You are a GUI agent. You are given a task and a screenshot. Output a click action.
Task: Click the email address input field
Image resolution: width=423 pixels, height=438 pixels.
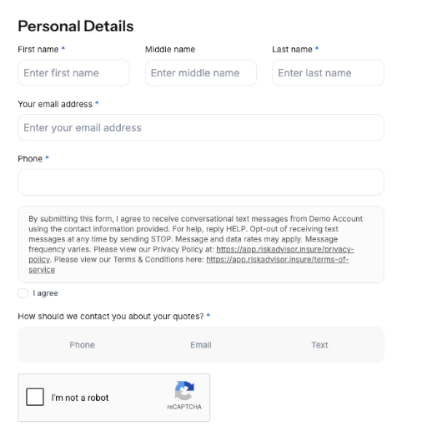(x=201, y=128)
